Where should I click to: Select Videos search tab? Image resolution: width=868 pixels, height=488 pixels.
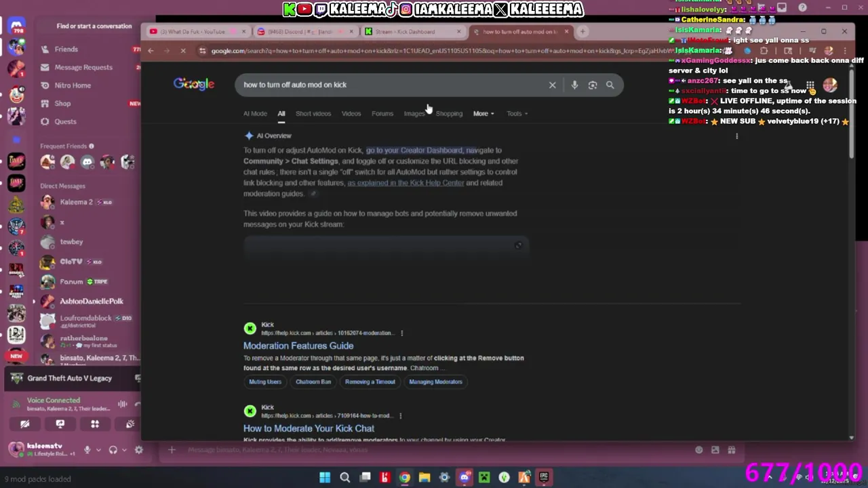[351, 113]
